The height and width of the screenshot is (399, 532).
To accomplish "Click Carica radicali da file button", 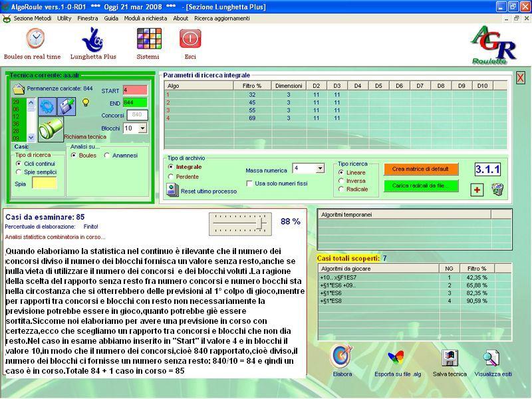I will tap(421, 186).
